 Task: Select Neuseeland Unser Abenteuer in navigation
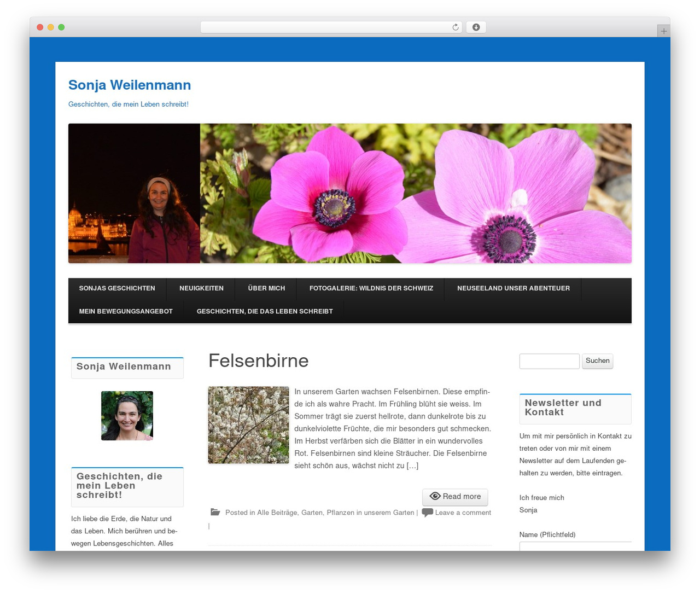[x=514, y=288]
